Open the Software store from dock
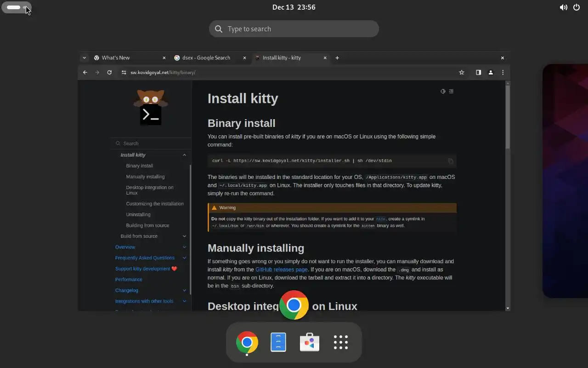588x368 pixels. coord(310,342)
